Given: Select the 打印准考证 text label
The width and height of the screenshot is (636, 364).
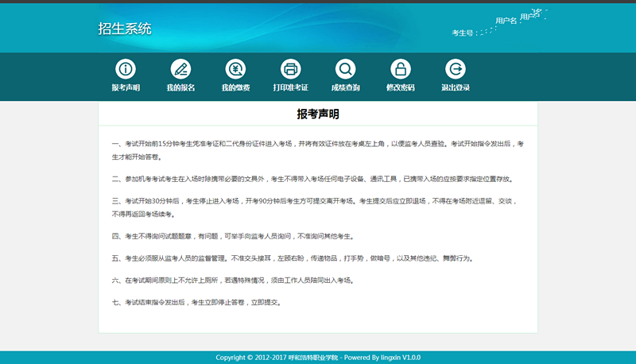Looking at the screenshot, I should [x=290, y=87].
